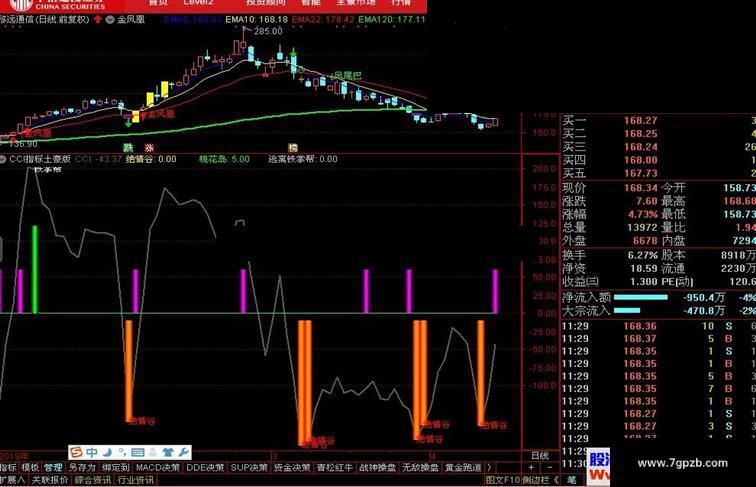Viewport: 756px width, 487px height.
Task: Open the 关联报价 tab
Action: pyautogui.click(x=50, y=480)
